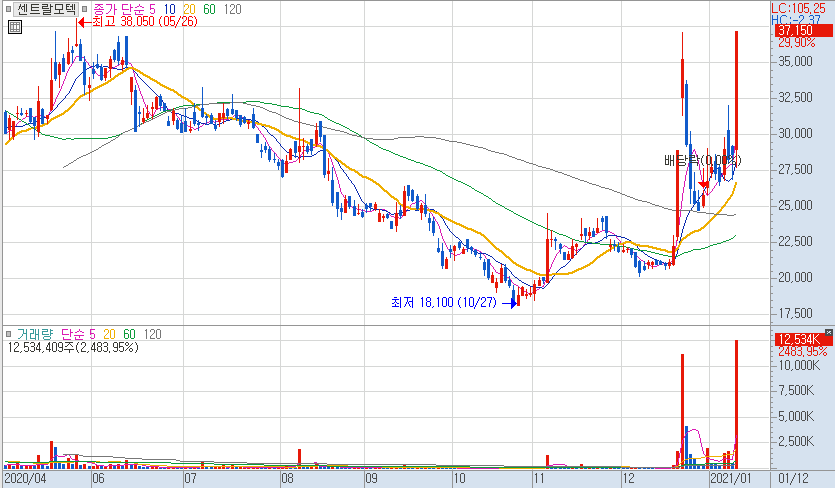The image size is (835, 488).
Task: Click the 11 month axis label
Action: [539, 478]
